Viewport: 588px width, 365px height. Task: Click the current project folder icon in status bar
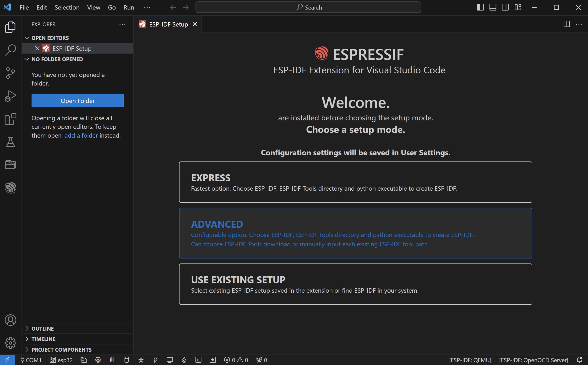click(84, 360)
